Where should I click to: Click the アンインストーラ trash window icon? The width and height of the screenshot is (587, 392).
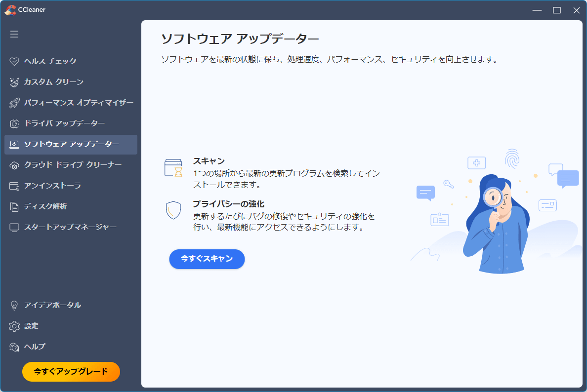14,186
